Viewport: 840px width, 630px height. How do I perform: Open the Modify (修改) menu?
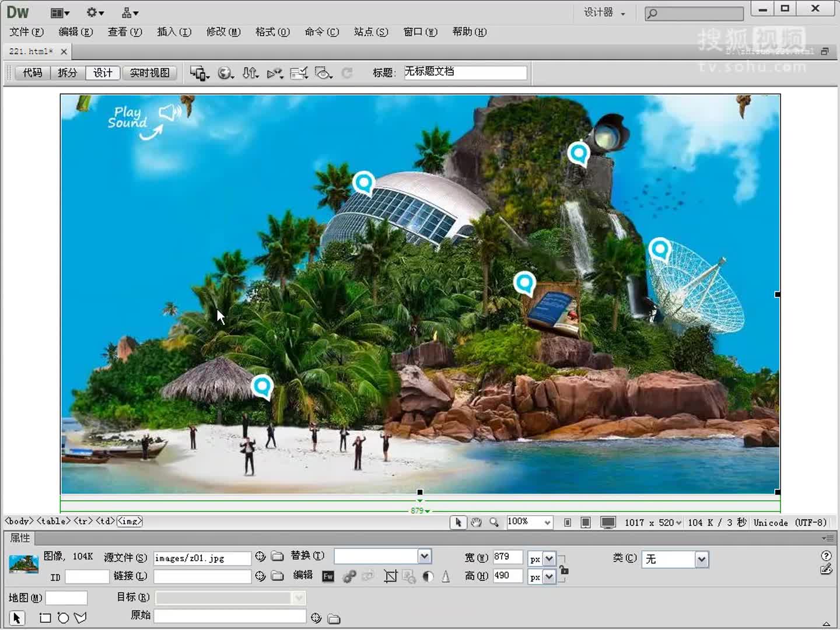coord(223,32)
